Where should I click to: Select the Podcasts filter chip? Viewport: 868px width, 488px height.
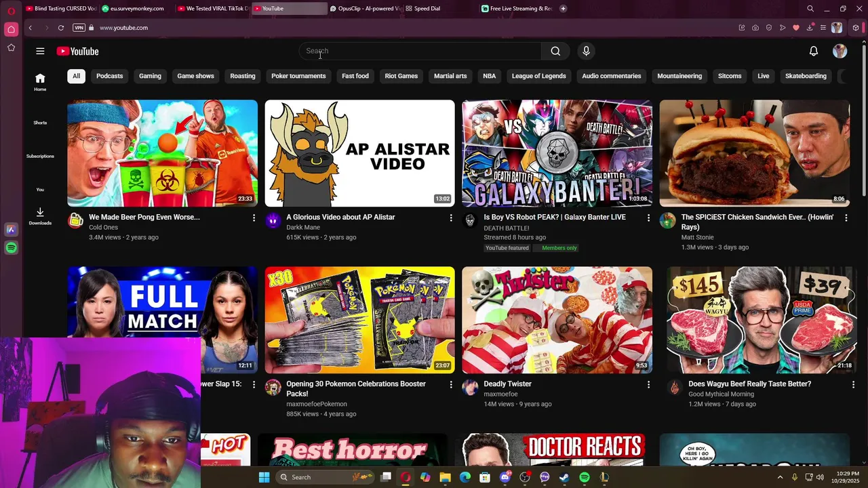coord(109,76)
